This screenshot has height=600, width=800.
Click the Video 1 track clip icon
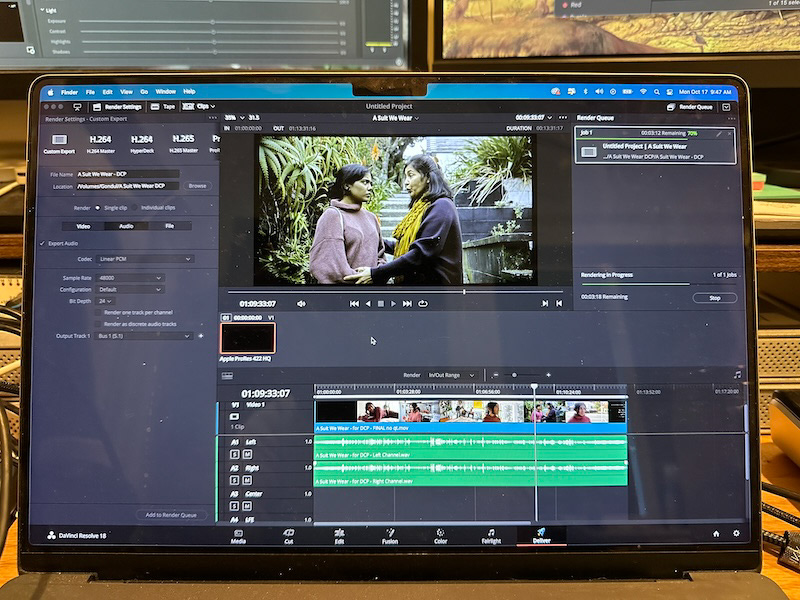pyautogui.click(x=235, y=416)
